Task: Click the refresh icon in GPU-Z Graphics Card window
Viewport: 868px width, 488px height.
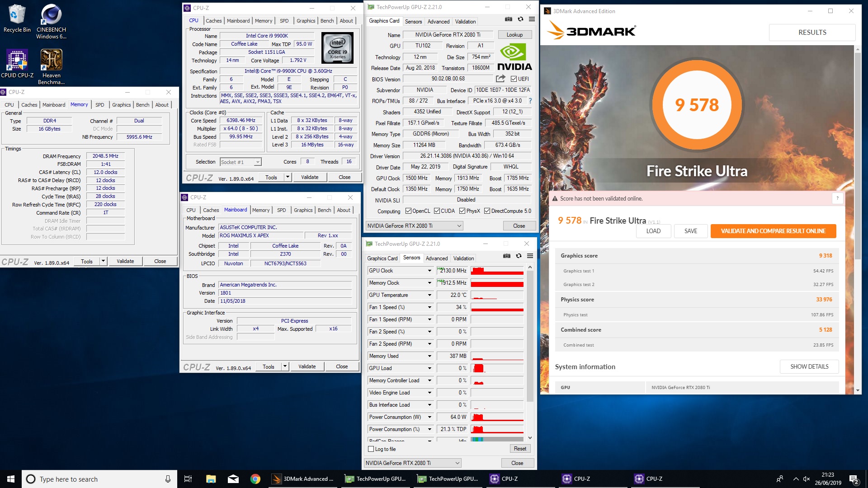Action: [x=520, y=19]
